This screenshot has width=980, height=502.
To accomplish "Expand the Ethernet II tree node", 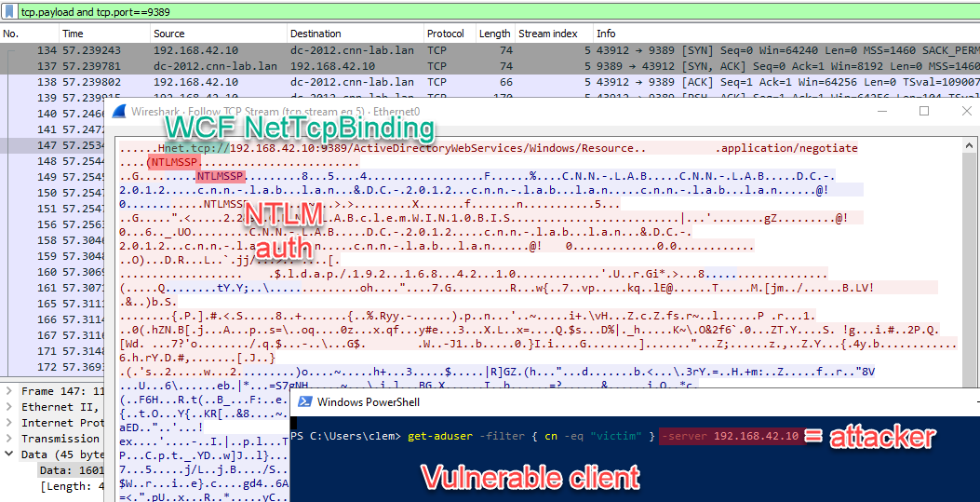I will click(x=8, y=407).
